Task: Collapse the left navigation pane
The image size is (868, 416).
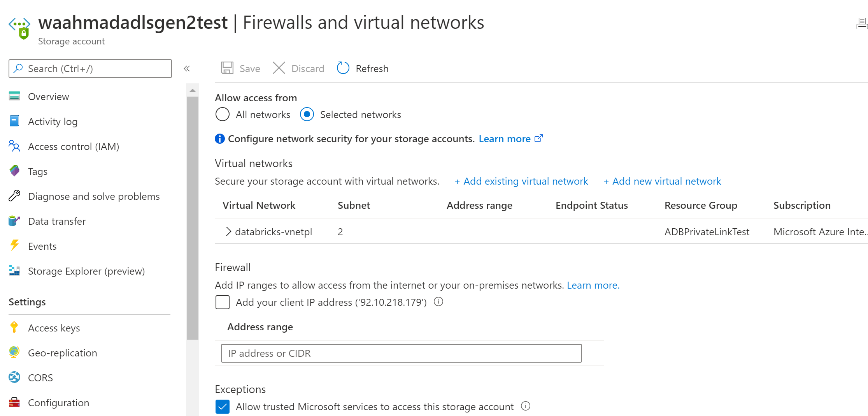Action: click(187, 68)
